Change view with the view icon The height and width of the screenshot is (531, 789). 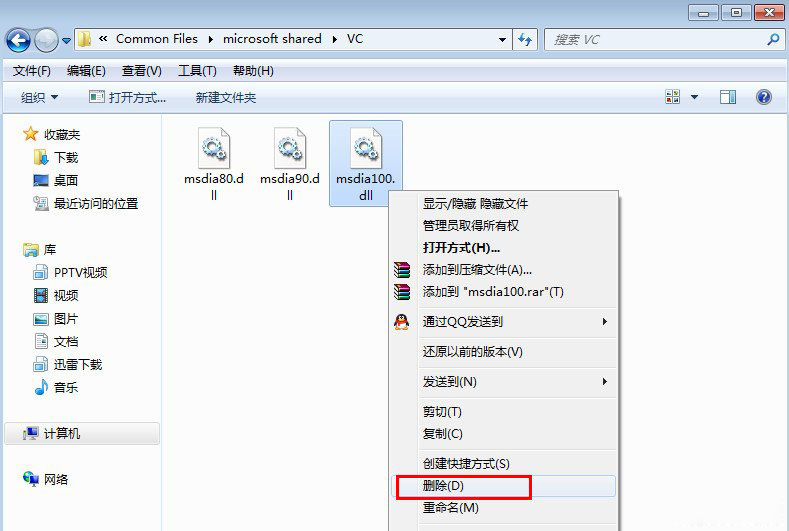[672, 97]
